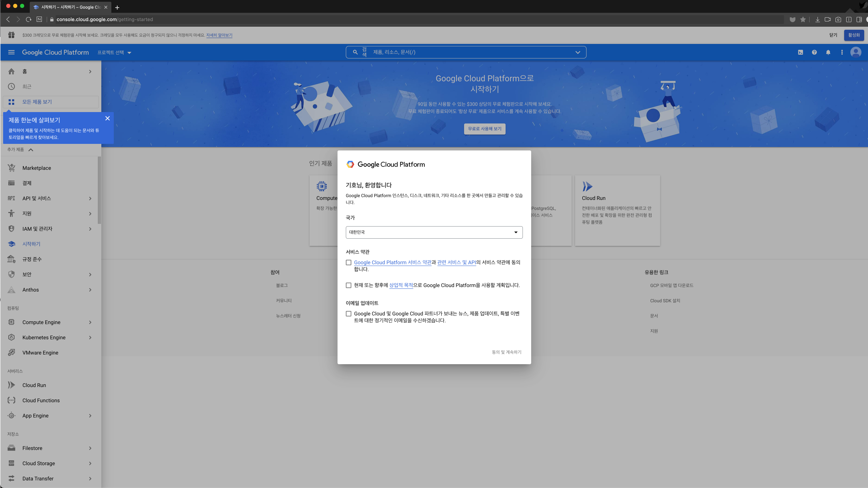Click the 활성화 activate button
Viewport: 868px width, 488px height.
[853, 35]
